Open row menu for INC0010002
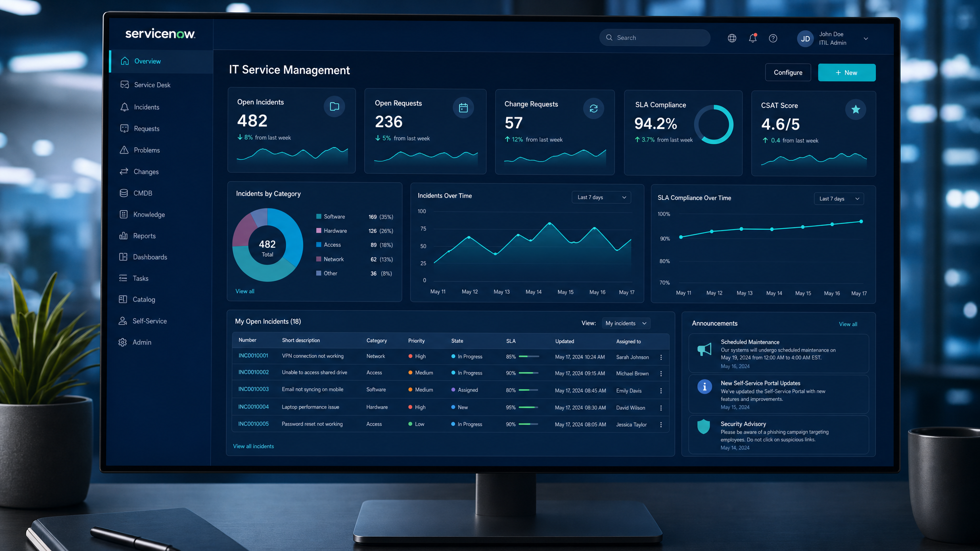This screenshot has height=551, width=980. point(661,374)
